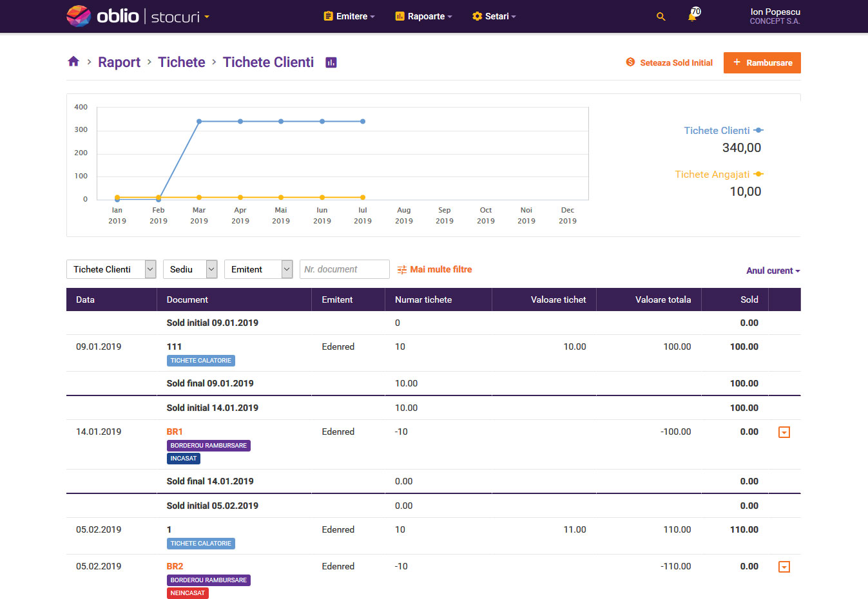Viewport: 868px width, 599px height.
Task: Open document 111 in the table
Action: 174,347
